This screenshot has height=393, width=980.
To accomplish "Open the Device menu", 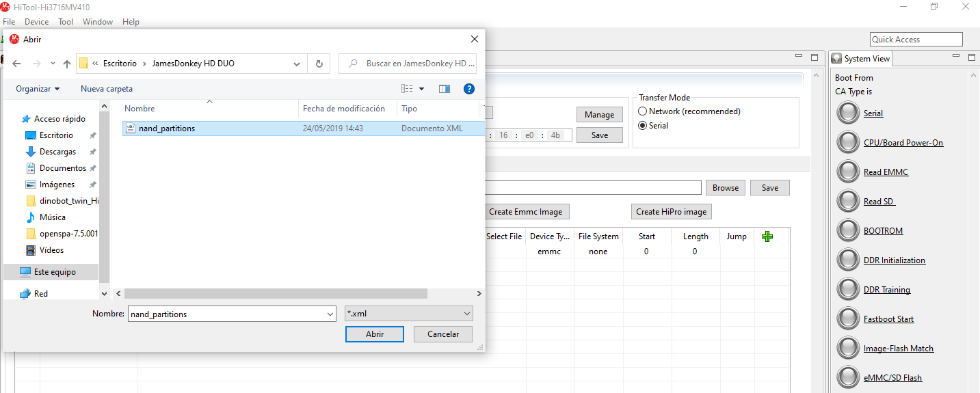I will pyautogui.click(x=36, y=22).
